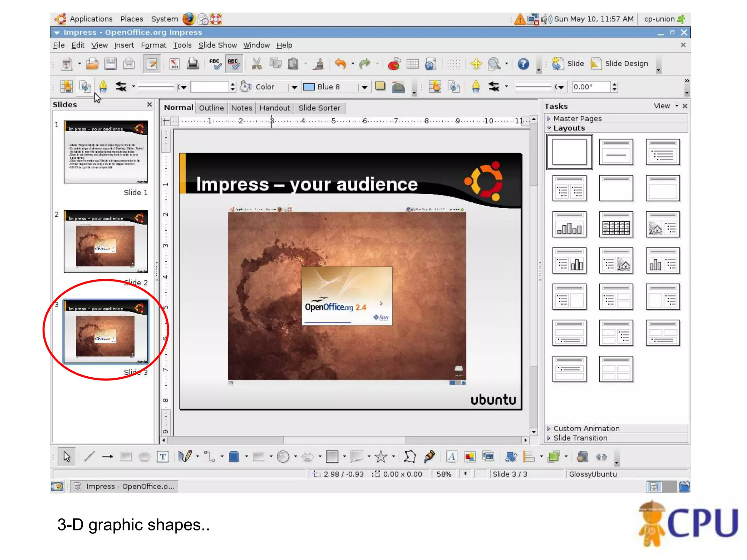Select the Stars shapes tool
This screenshot has height=560, width=747.
[x=381, y=456]
